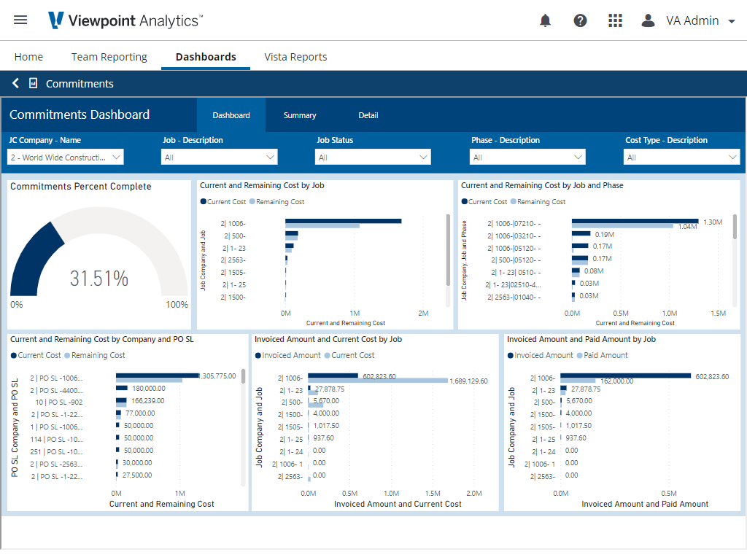
Task: Select the Detail view tab
Action: (x=368, y=115)
